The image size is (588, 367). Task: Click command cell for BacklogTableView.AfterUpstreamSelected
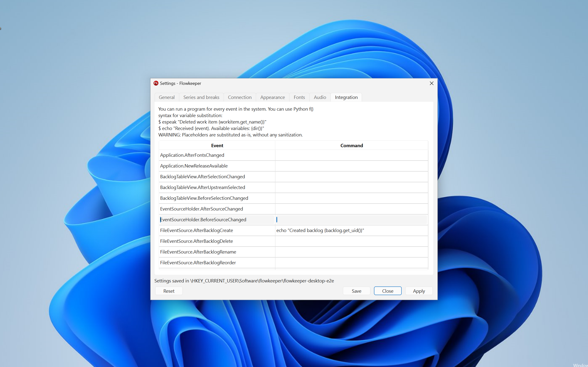[x=352, y=187]
